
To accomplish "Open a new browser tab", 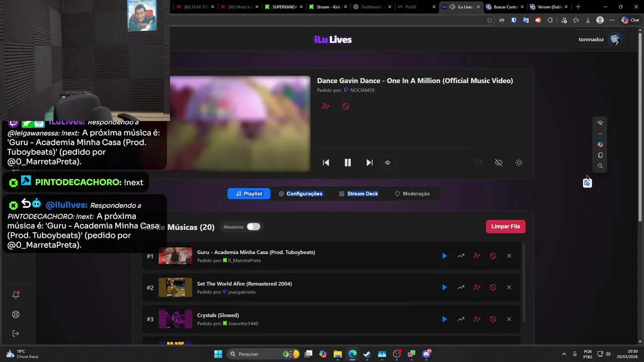I will click(x=578, y=7).
